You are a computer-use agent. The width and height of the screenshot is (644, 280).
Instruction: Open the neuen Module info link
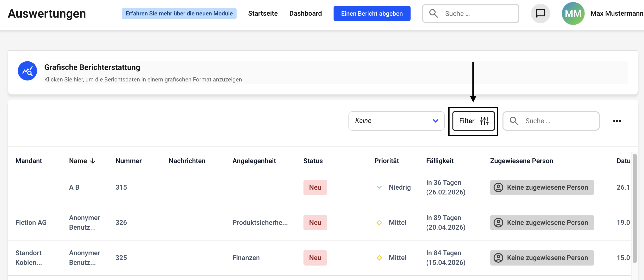[x=179, y=13]
